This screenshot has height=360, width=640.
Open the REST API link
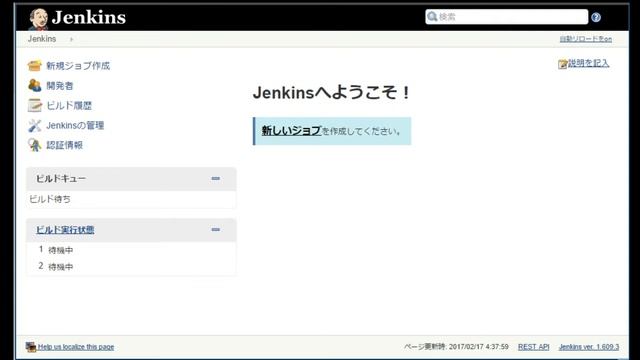pos(533,347)
